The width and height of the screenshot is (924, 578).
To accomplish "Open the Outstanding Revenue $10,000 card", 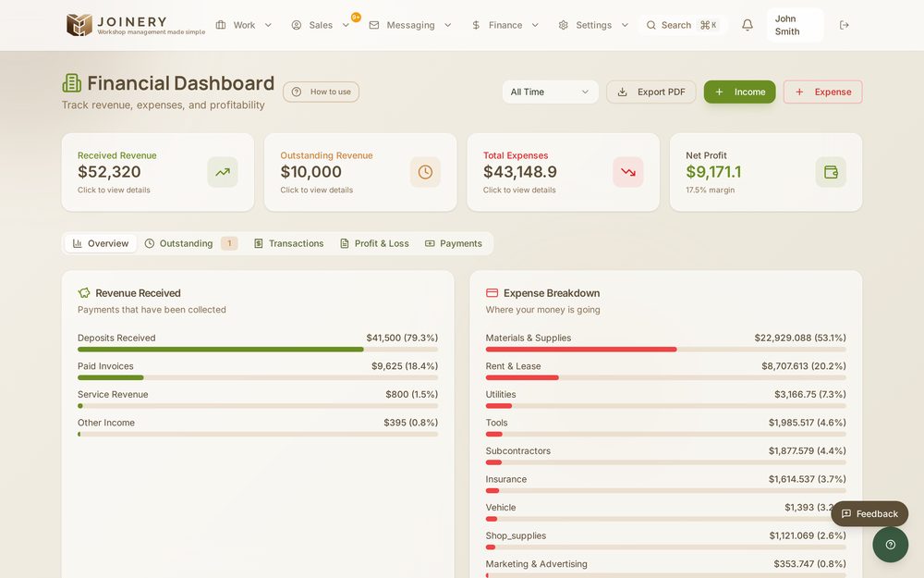I will [x=360, y=172].
